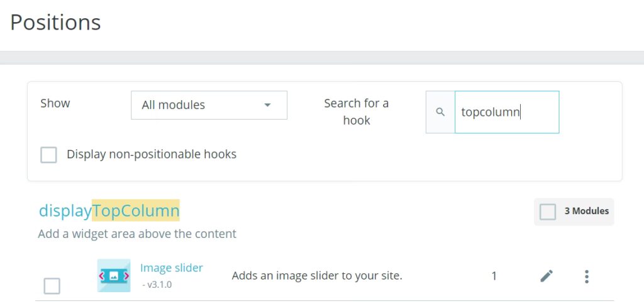Click the displayTopColumn hook title
The height and width of the screenshot is (306, 644).
[109, 210]
